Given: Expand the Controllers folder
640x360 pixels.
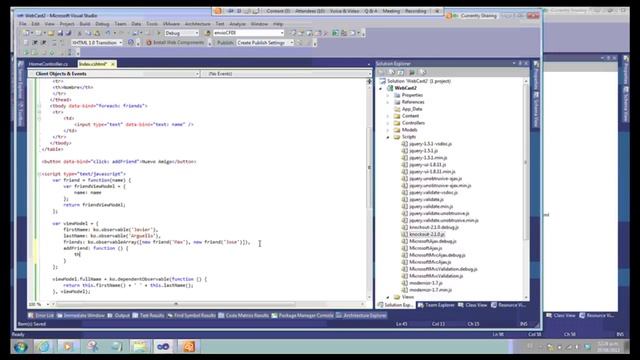Looking at the screenshot, I should point(388,123).
